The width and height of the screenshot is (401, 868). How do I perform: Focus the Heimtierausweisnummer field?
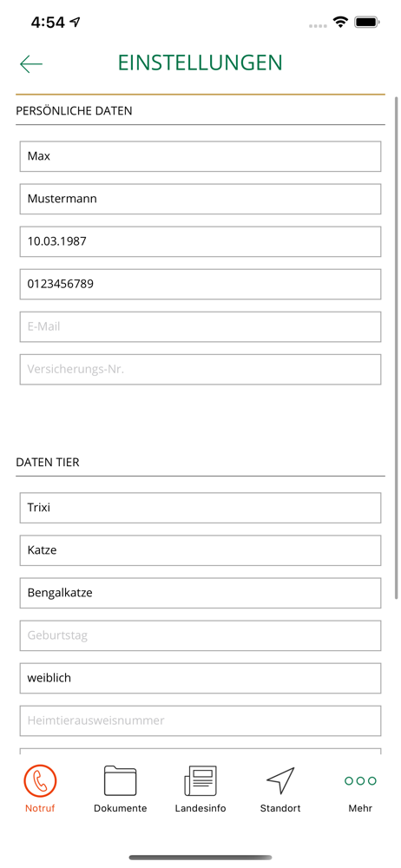(x=200, y=720)
